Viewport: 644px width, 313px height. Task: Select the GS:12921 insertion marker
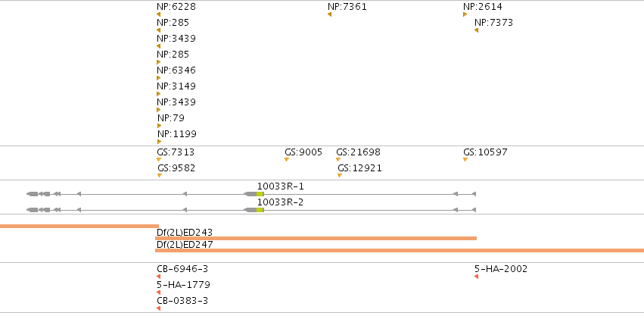click(340, 176)
